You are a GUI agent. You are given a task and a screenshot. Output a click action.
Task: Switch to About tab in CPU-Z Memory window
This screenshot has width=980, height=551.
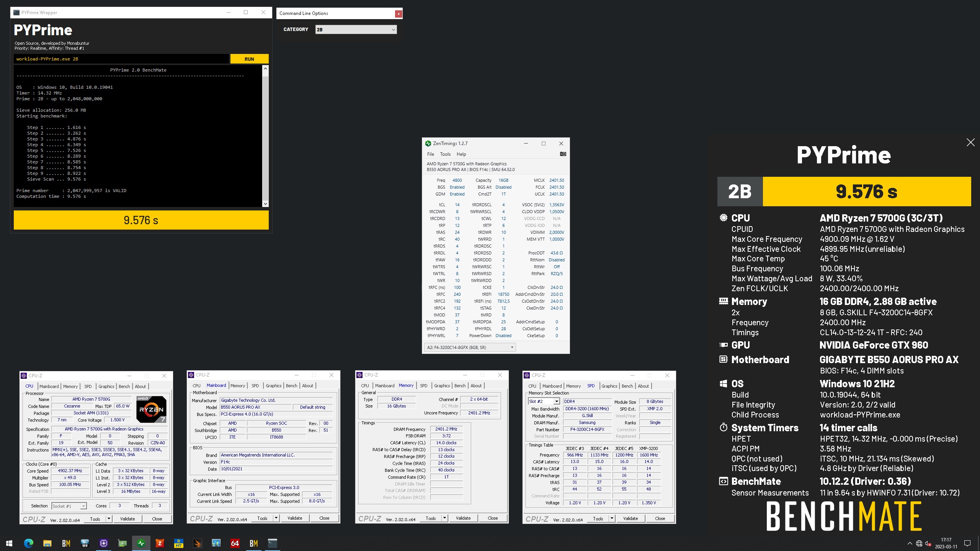[x=476, y=386]
